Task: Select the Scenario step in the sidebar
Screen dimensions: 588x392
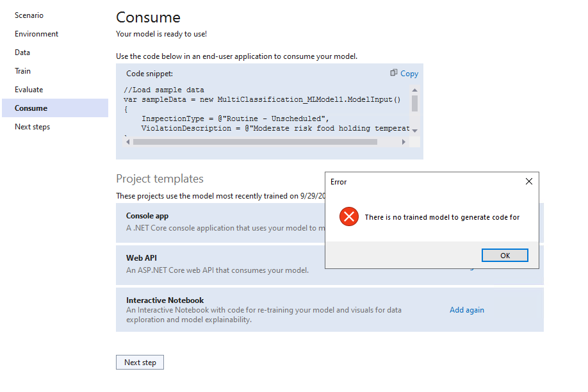Action: coord(29,15)
